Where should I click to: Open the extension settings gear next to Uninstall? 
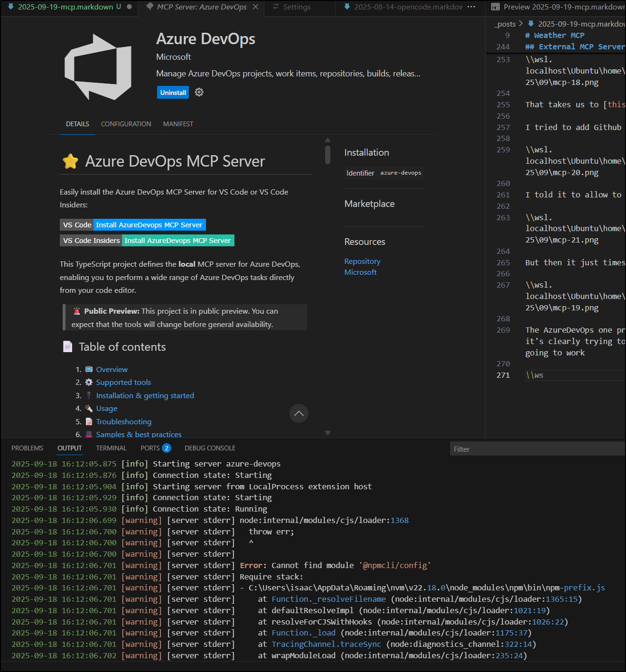click(x=199, y=92)
